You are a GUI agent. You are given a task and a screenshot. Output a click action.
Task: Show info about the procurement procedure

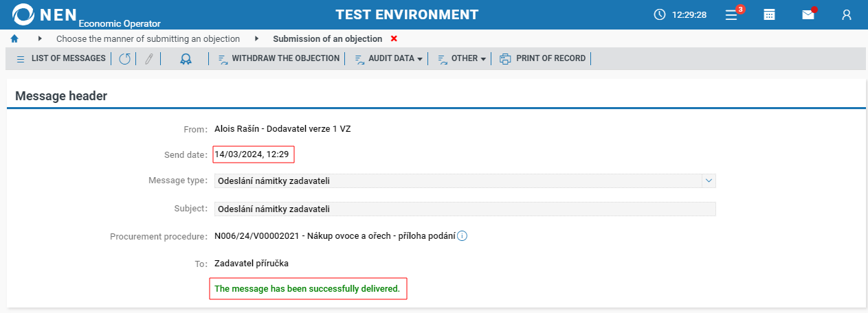click(463, 236)
